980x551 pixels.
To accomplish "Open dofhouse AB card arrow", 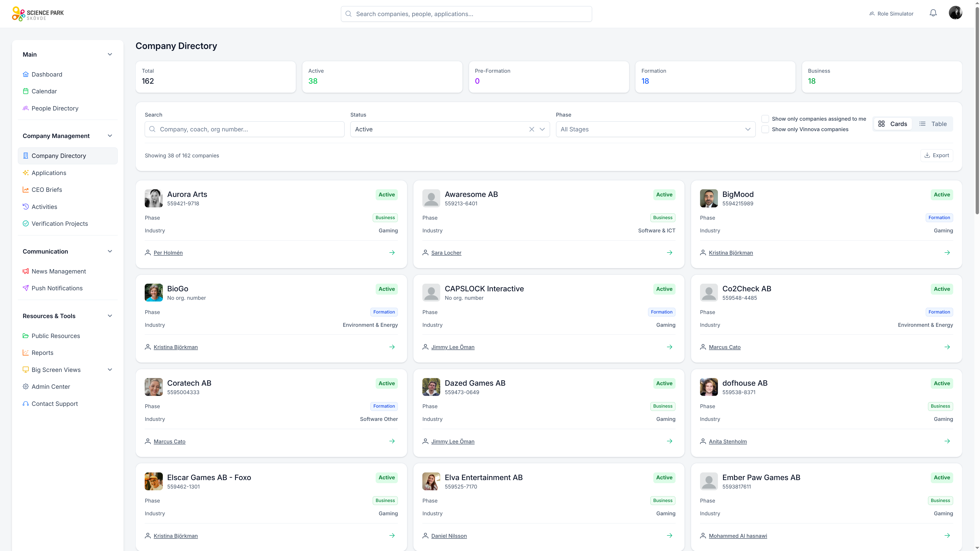I will coord(947,441).
